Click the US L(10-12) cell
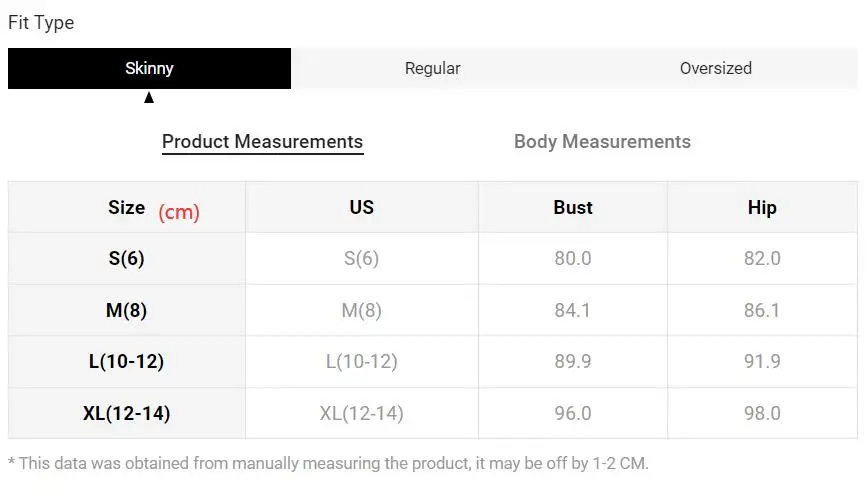 coord(362,362)
